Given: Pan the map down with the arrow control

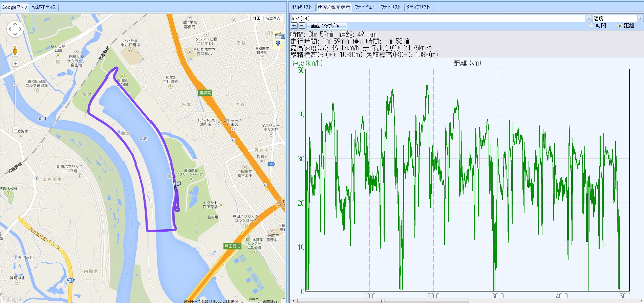Looking at the screenshot, I should (x=15, y=34).
